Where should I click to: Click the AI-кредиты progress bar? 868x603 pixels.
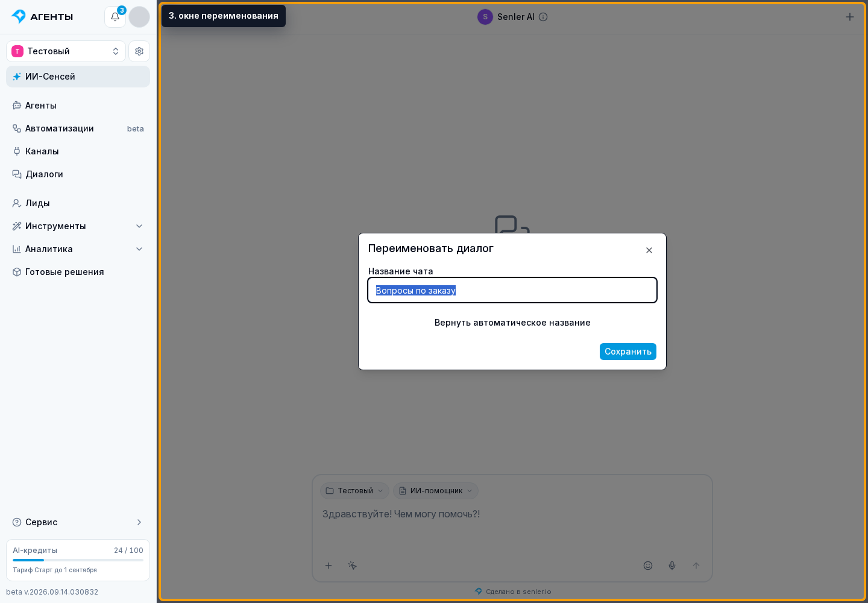(x=78, y=560)
